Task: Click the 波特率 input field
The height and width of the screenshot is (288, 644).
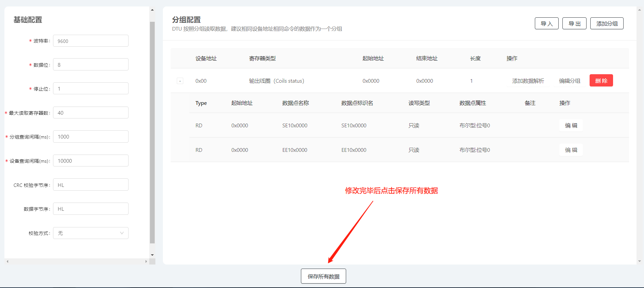Action: pyautogui.click(x=90, y=41)
